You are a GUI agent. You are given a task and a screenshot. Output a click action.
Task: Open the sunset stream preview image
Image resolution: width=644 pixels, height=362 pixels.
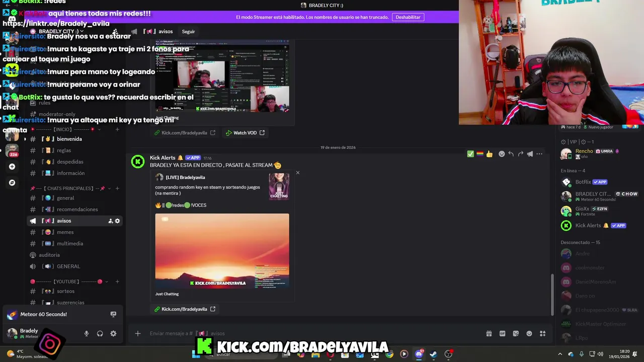pyautogui.click(x=222, y=251)
